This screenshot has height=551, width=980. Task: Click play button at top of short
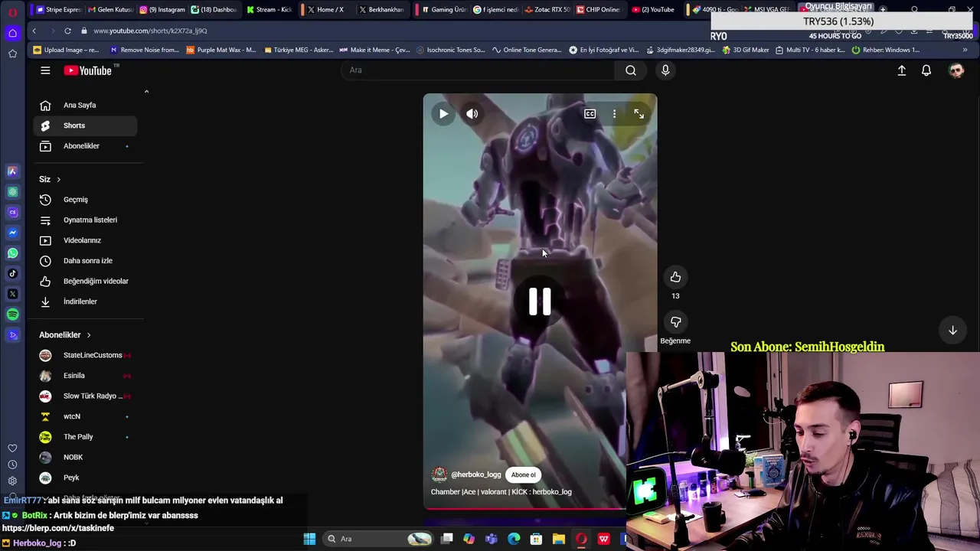point(443,114)
